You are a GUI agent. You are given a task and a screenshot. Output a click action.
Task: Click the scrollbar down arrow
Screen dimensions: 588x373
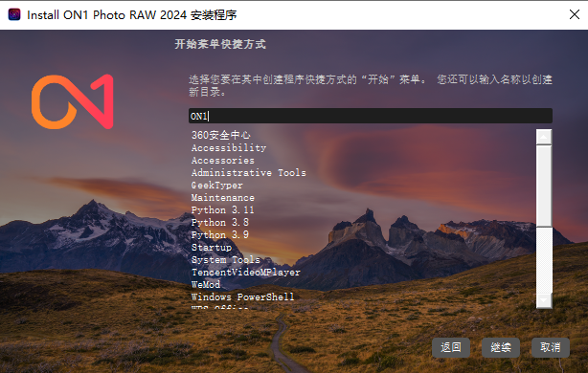544,300
